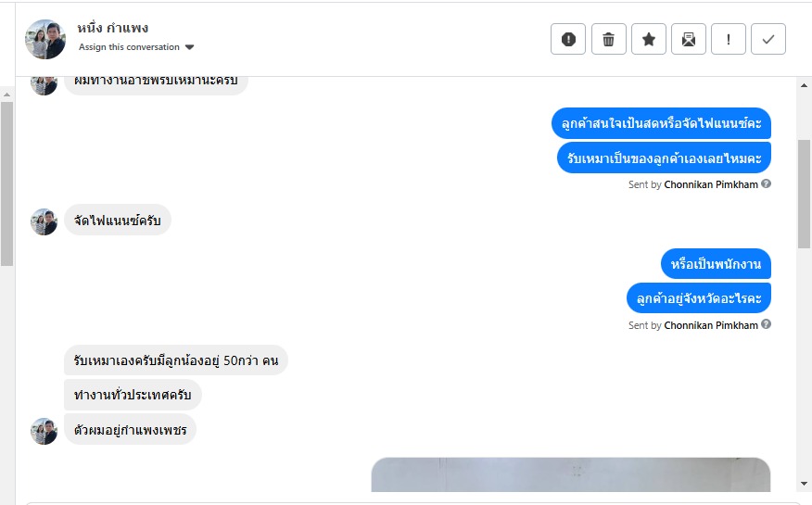Open profile photo in conversation header
This screenshot has height=505, width=812.
(45, 39)
